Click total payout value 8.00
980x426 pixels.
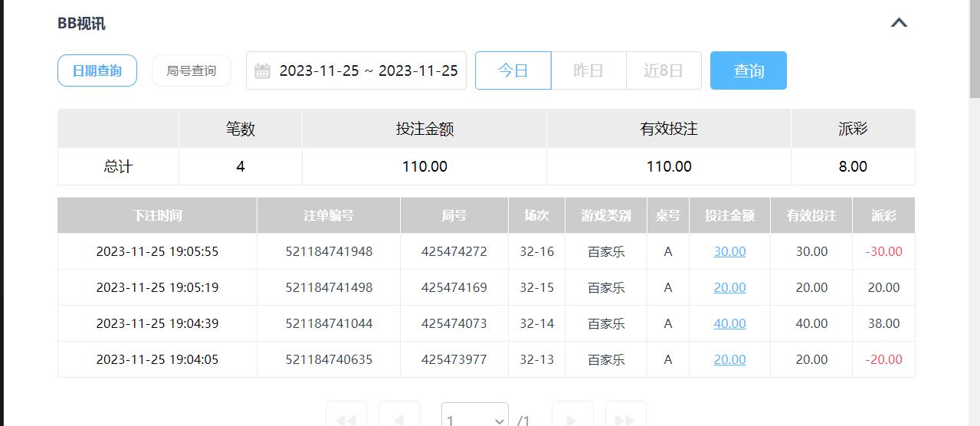pos(853,166)
